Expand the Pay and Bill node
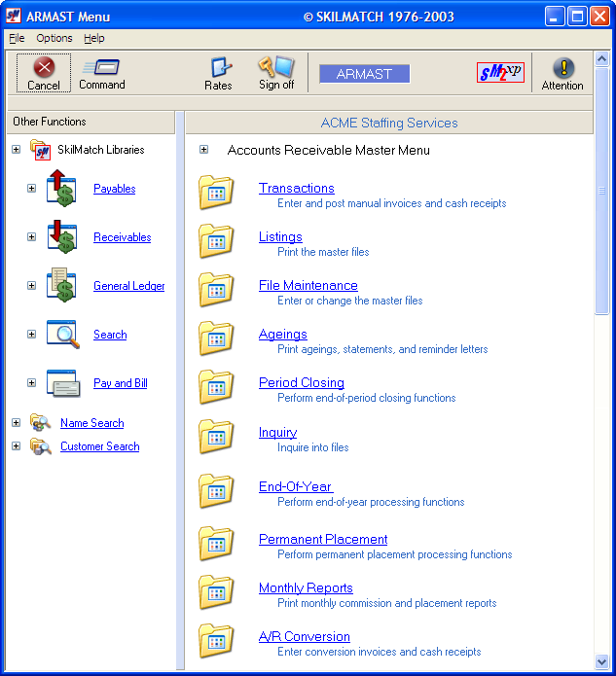616x676 pixels. point(31,383)
